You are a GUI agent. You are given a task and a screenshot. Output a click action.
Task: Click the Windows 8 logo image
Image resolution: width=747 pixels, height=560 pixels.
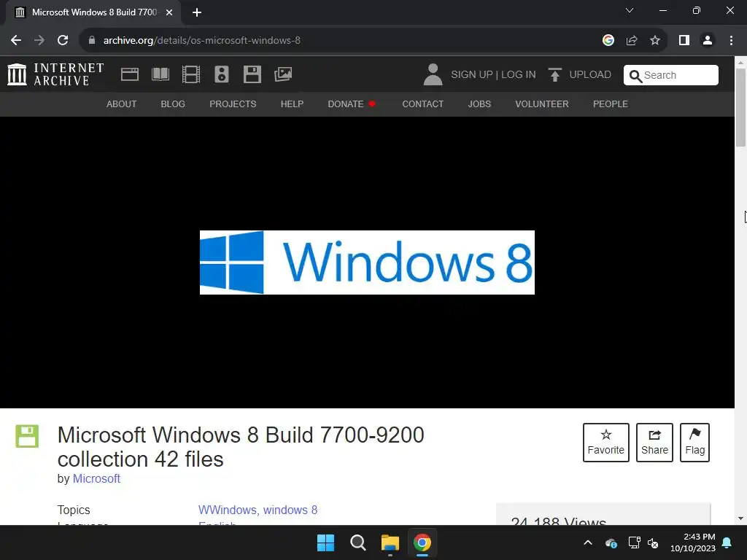point(367,262)
